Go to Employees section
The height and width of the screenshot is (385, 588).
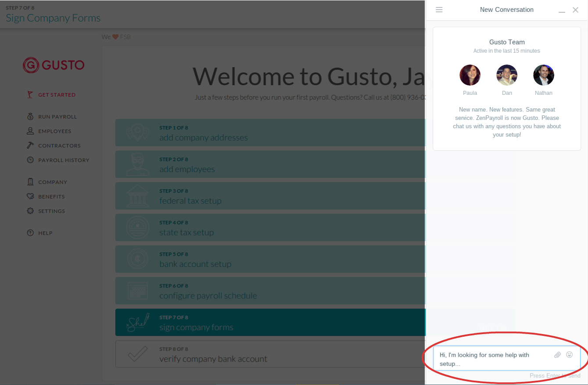(x=54, y=131)
